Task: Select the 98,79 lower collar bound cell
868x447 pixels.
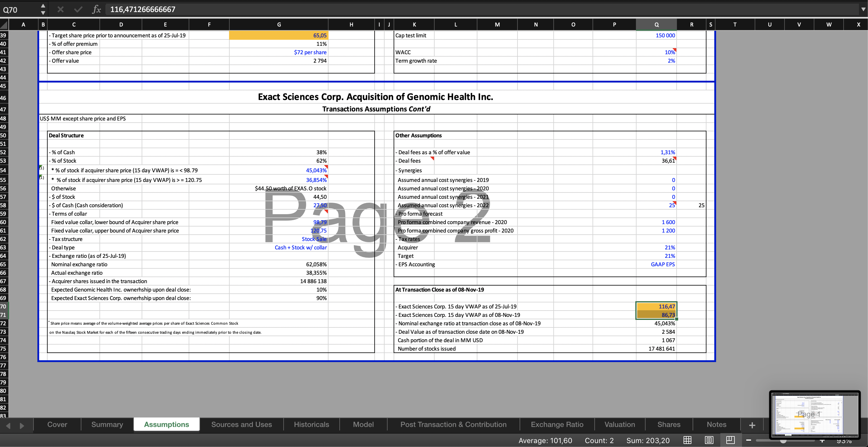Action: [x=279, y=222]
